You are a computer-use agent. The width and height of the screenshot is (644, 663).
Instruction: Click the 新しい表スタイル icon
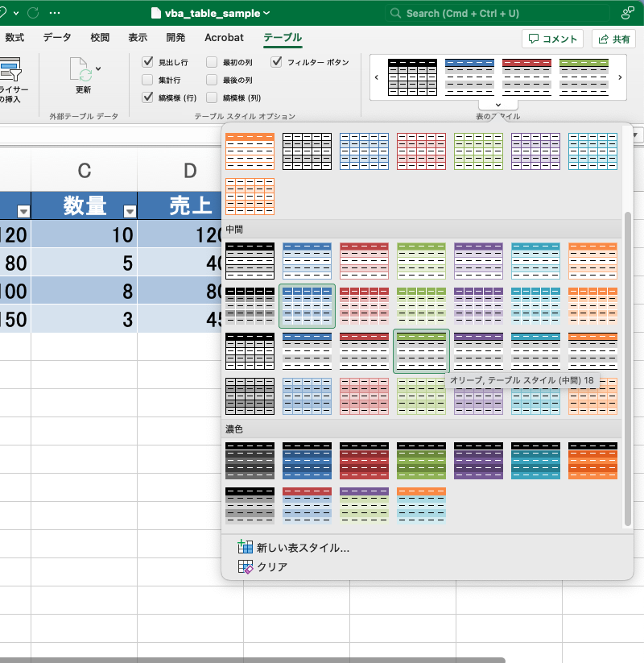click(x=246, y=548)
